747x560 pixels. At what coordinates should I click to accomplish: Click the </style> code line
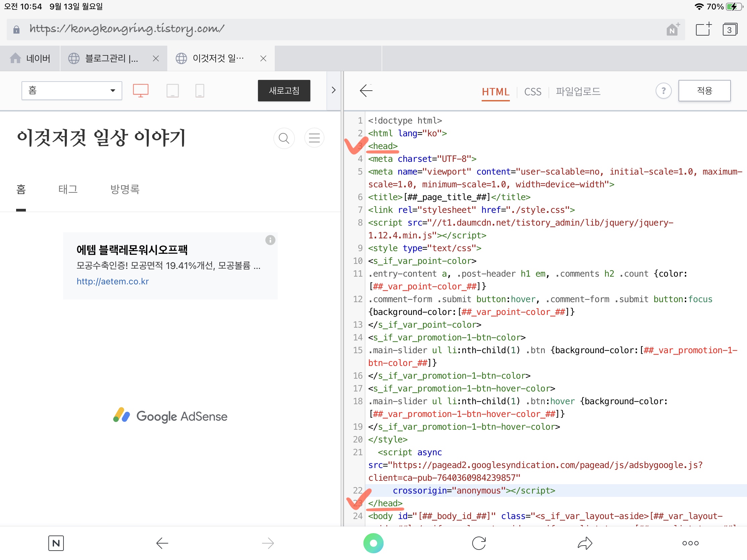point(388,439)
